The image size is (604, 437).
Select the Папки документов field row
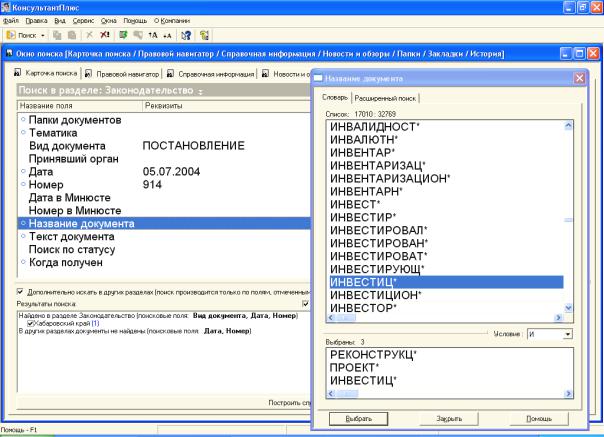[164, 120]
